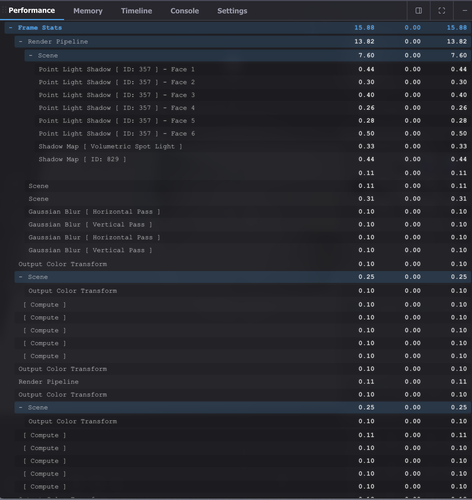472x500 pixels.
Task: Open the Memory tab
Action: pos(88,11)
